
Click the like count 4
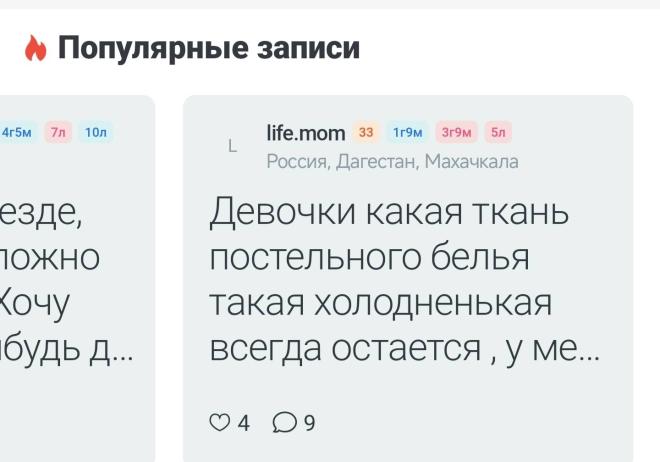(243, 423)
